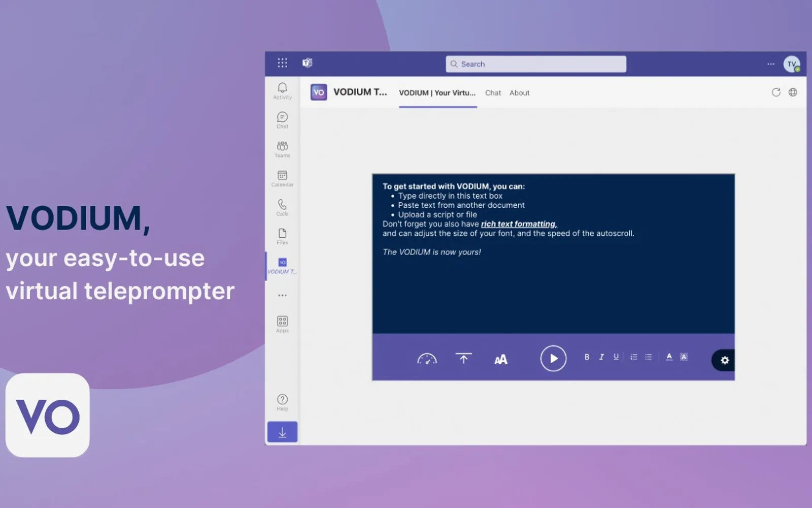The image size is (812, 508).
Task: Select VODIUM T... app in sidebar
Action: point(282,266)
